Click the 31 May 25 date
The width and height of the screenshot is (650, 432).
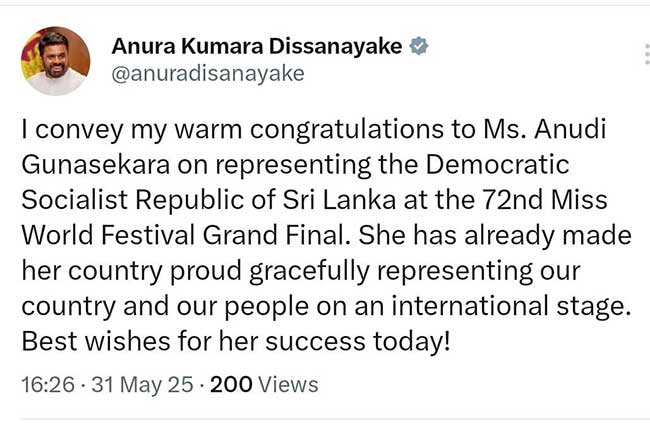click(127, 384)
